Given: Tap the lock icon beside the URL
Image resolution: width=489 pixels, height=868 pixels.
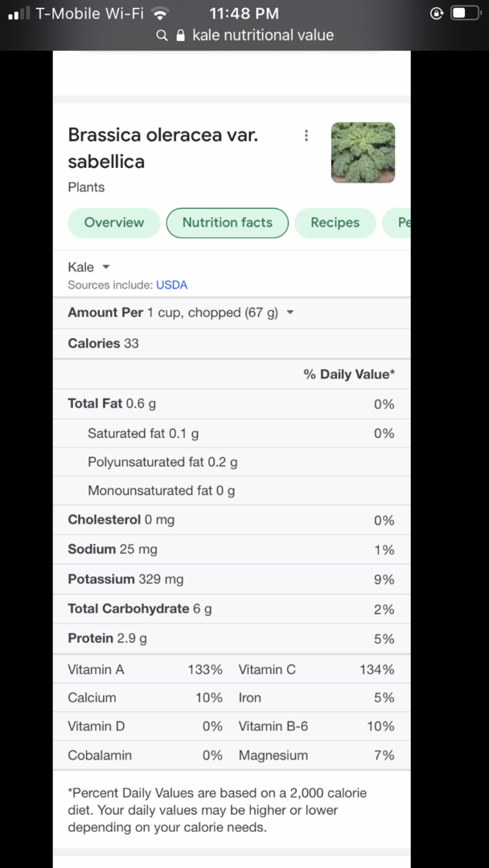Looking at the screenshot, I should click(x=179, y=35).
